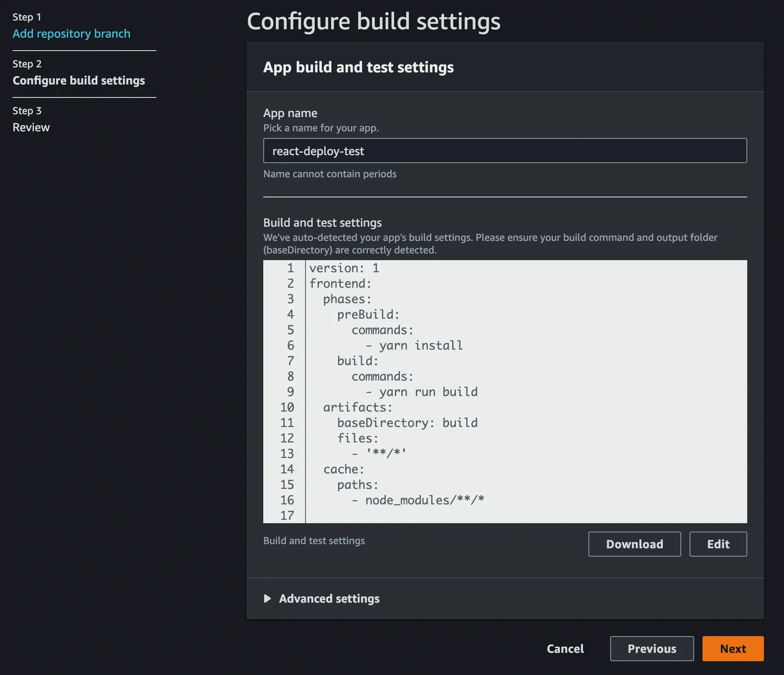This screenshot has width=784, height=675.
Task: Click the Advanced settings heading text
Action: coord(329,598)
